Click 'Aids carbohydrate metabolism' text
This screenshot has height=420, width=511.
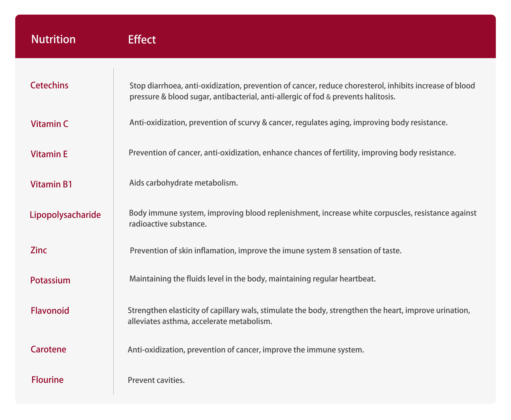click(x=183, y=183)
